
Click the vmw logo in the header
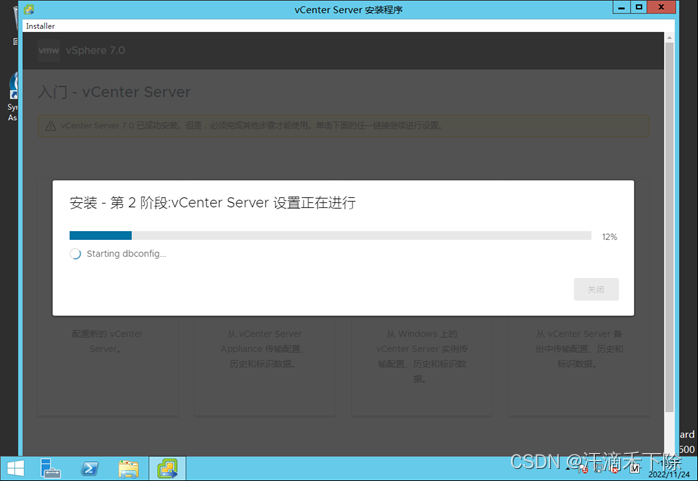pos(49,50)
